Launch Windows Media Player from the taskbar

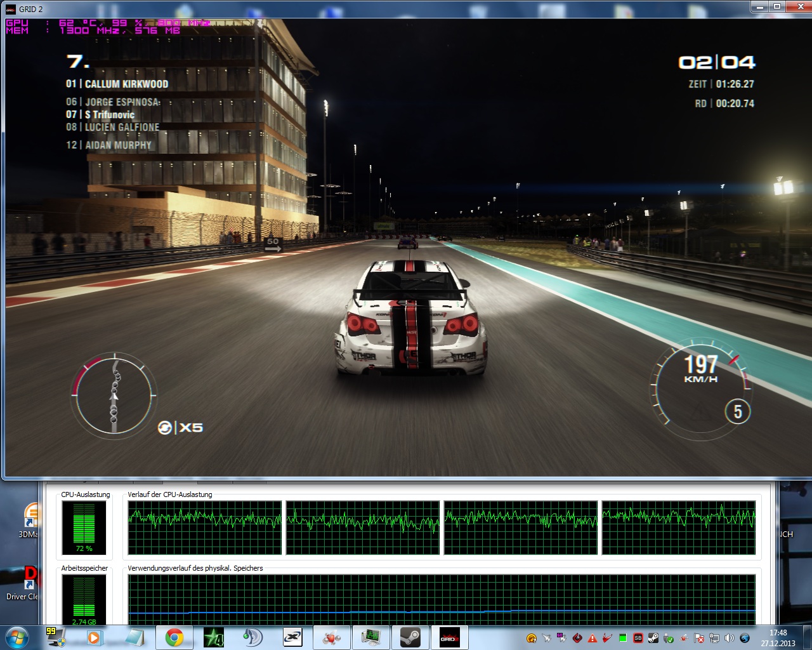94,637
